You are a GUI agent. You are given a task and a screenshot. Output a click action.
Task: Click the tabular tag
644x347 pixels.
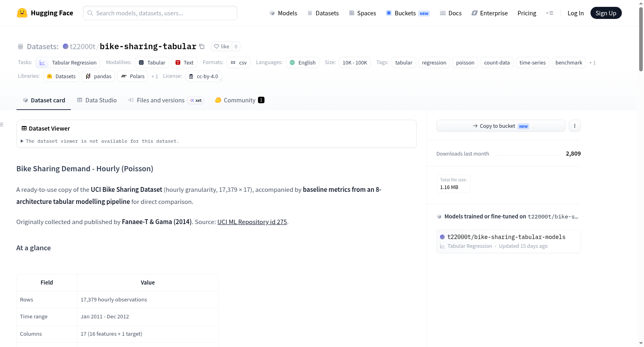404,62
